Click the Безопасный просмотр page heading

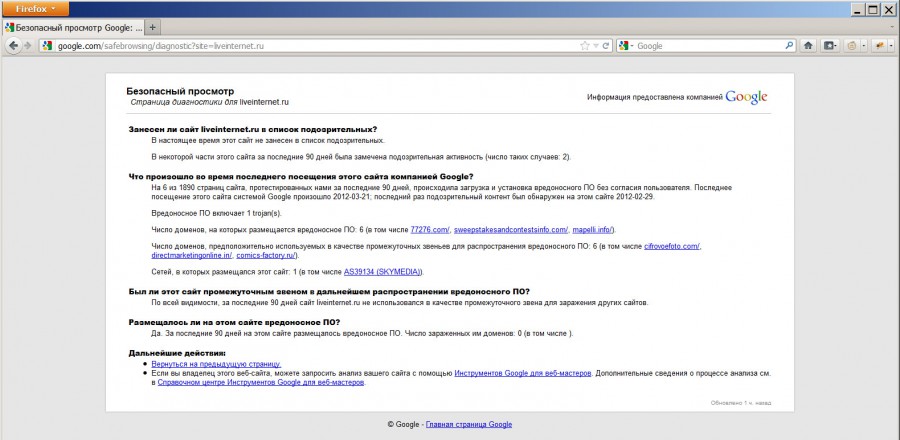coord(180,91)
